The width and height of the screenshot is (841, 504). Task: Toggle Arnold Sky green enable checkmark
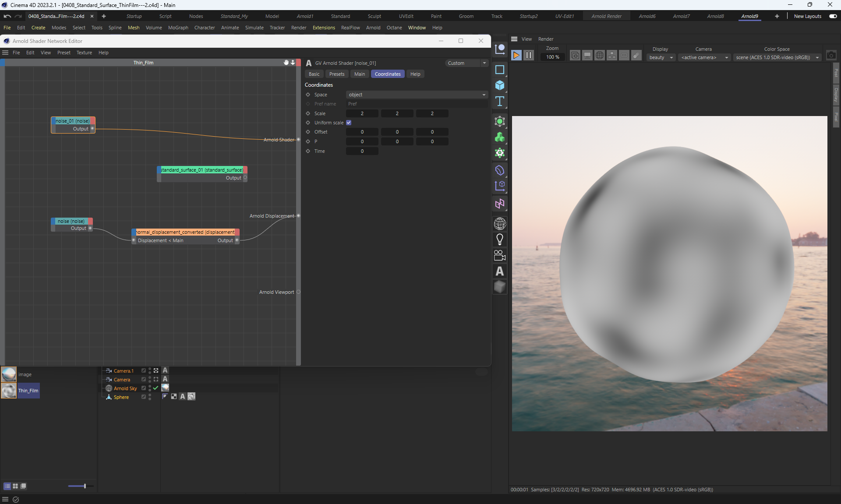click(155, 388)
